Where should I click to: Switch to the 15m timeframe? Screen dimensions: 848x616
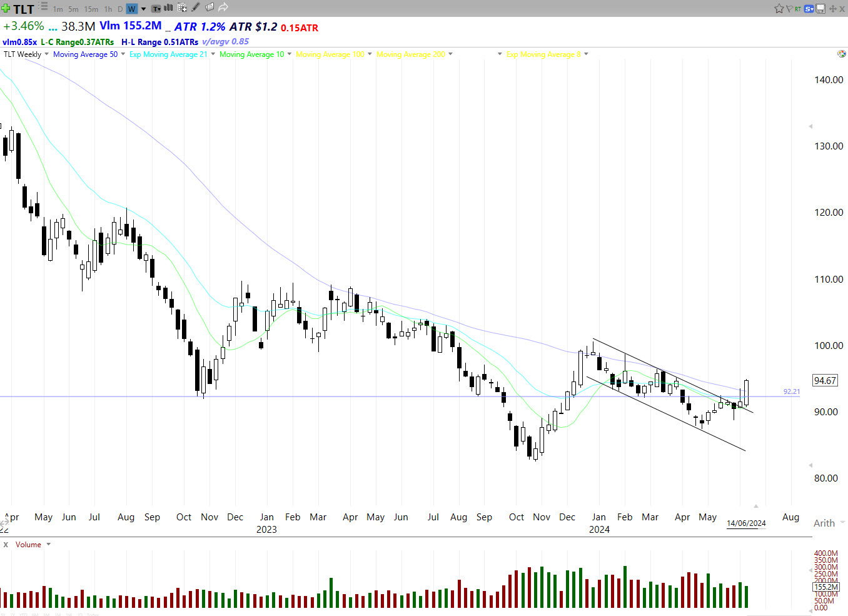point(91,9)
